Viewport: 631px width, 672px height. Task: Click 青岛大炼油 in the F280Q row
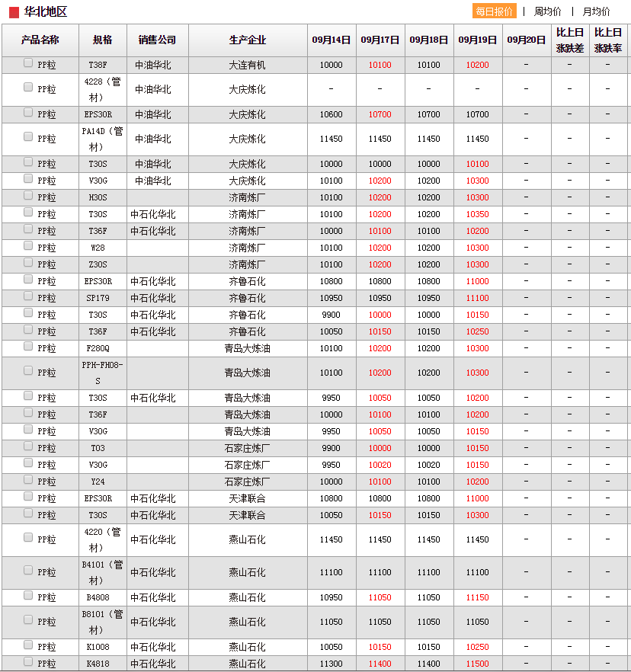(248, 348)
